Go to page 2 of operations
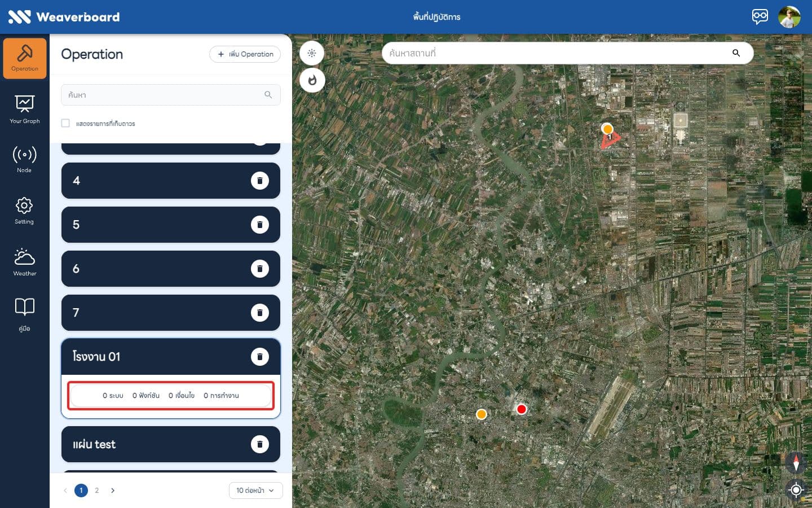Screen dimensions: 812x508 [97, 491]
